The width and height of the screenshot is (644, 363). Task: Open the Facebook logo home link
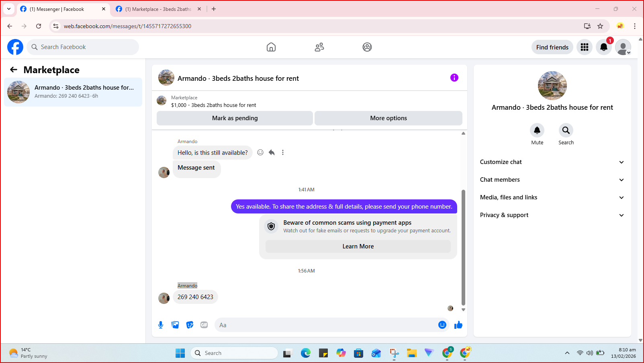click(x=15, y=47)
